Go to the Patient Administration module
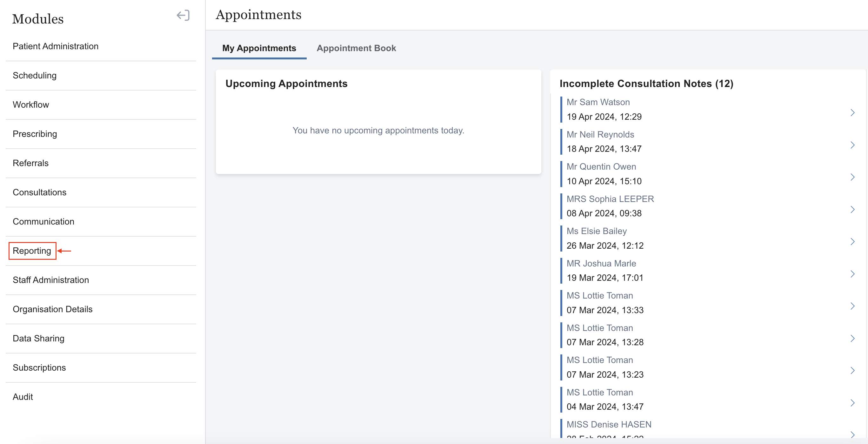This screenshot has height=444, width=868. click(56, 46)
